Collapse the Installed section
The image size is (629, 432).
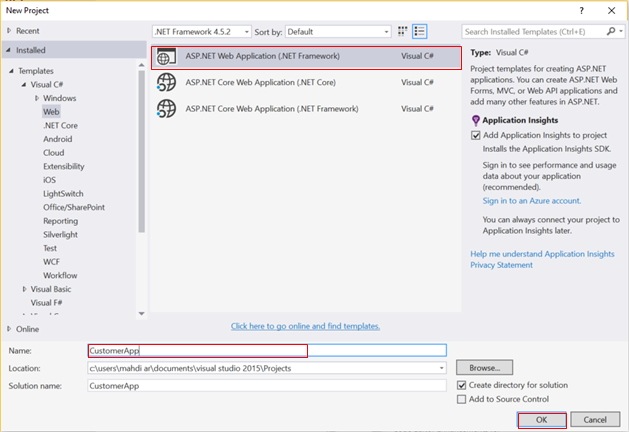8,50
